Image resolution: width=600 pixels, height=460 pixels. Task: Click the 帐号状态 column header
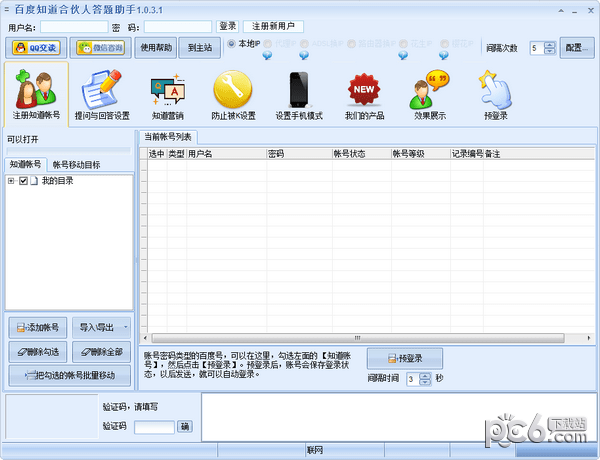362,154
